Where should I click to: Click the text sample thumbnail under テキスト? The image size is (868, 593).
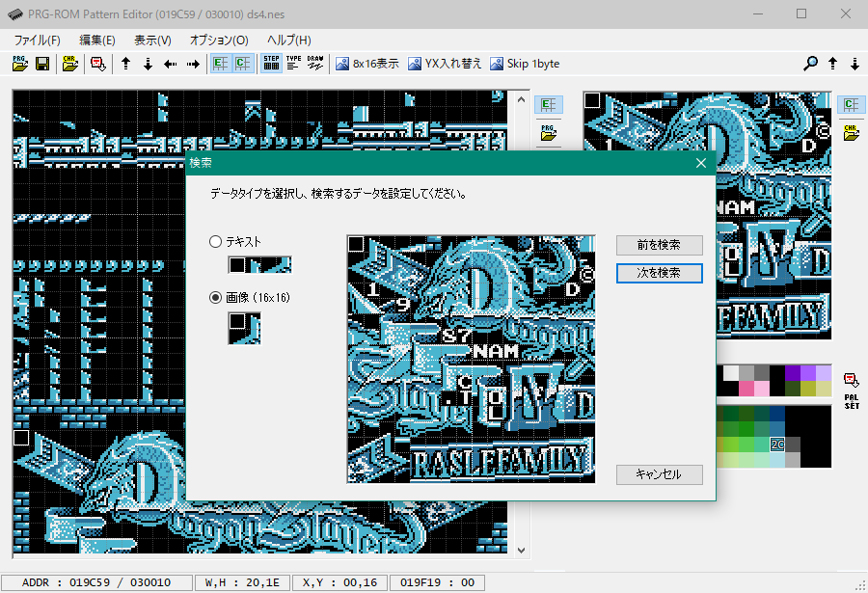coord(259,265)
